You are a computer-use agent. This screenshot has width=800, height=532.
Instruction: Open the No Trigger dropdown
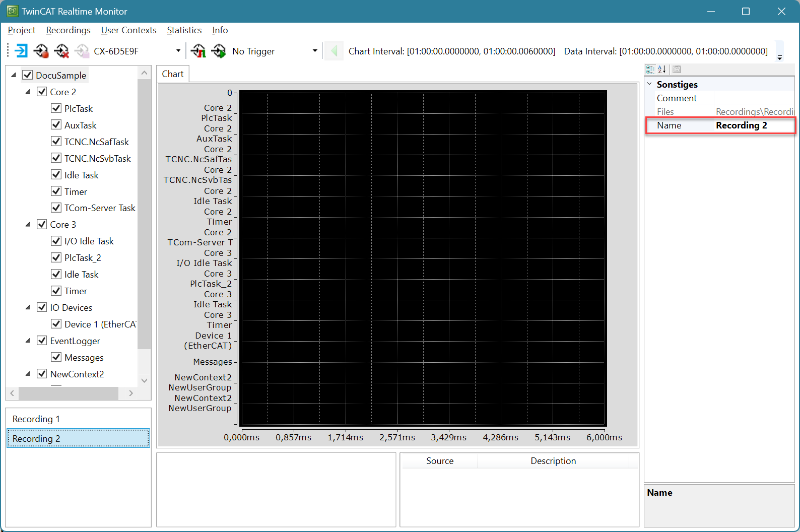click(315, 51)
